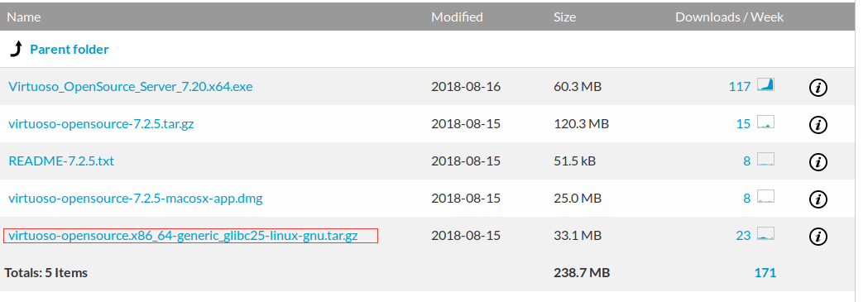Open README-7.2.5.txt link
The image size is (868, 302).
coord(61,161)
